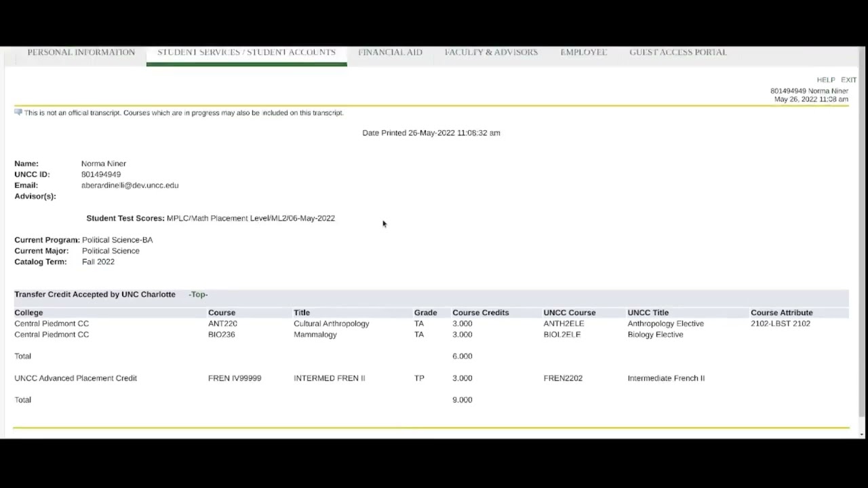
Task: Click the Grade column header
Action: [425, 312]
